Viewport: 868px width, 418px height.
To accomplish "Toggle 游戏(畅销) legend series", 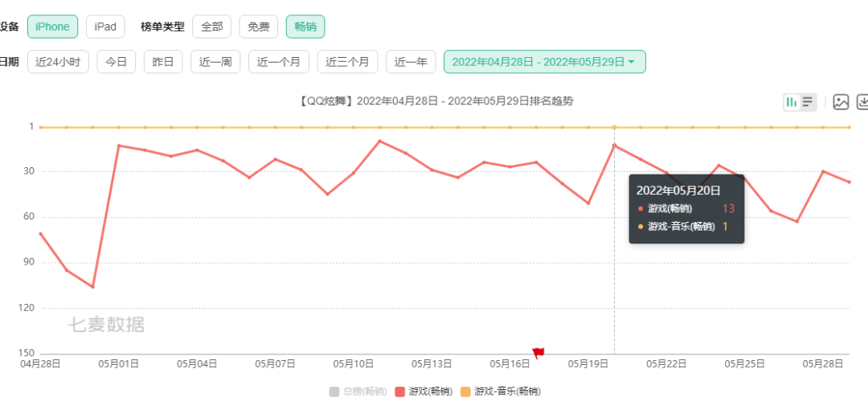I will [424, 391].
